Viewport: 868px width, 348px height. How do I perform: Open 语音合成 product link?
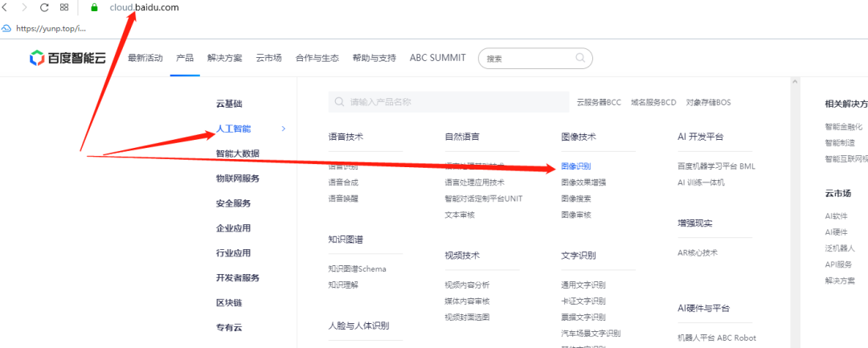343,182
